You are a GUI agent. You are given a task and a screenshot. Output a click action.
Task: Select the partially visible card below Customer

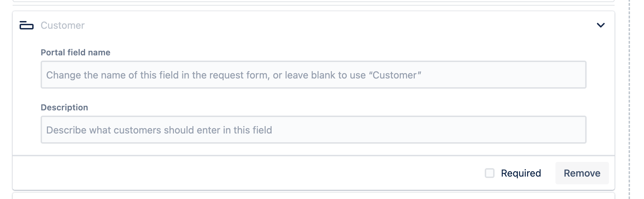point(313,196)
